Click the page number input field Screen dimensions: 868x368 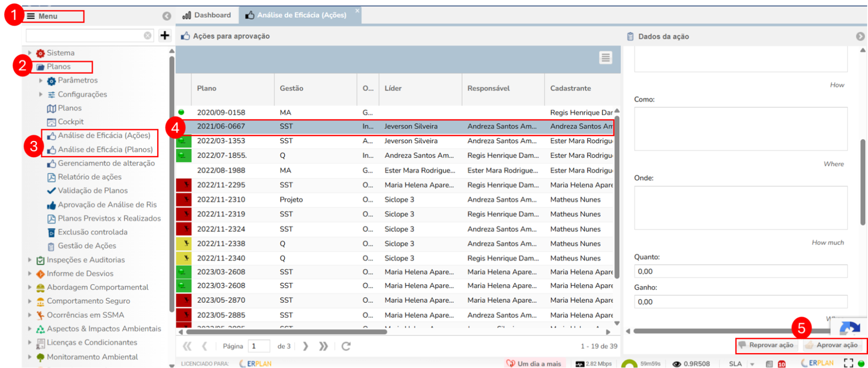tap(258, 346)
